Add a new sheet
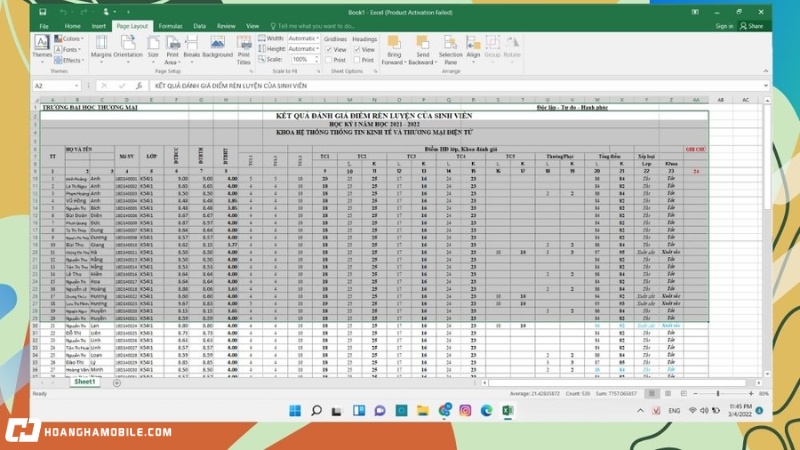The image size is (800, 450). [117, 383]
